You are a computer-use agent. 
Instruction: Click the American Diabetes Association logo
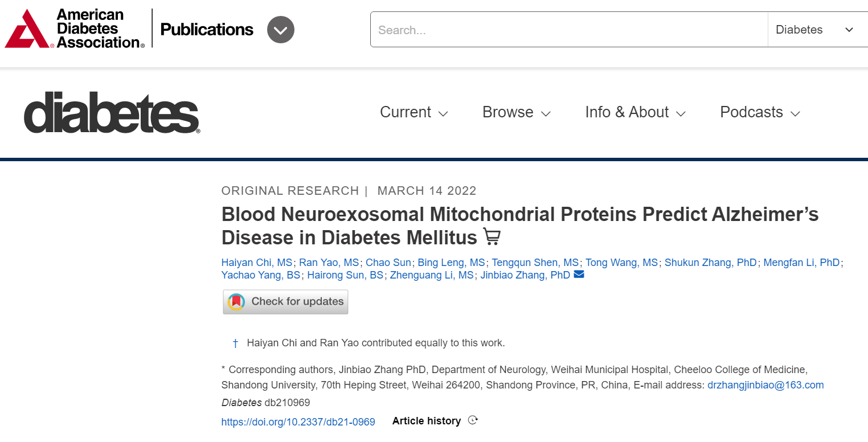[x=75, y=28]
